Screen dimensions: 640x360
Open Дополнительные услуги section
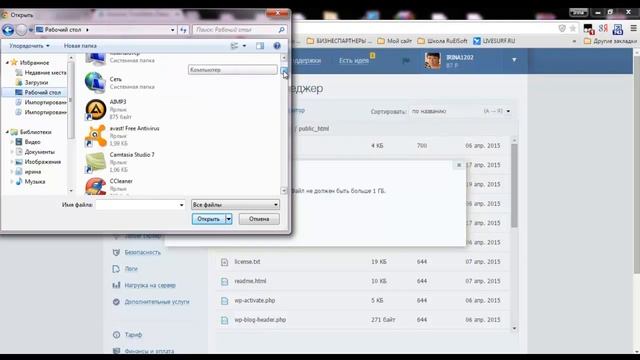click(157, 302)
